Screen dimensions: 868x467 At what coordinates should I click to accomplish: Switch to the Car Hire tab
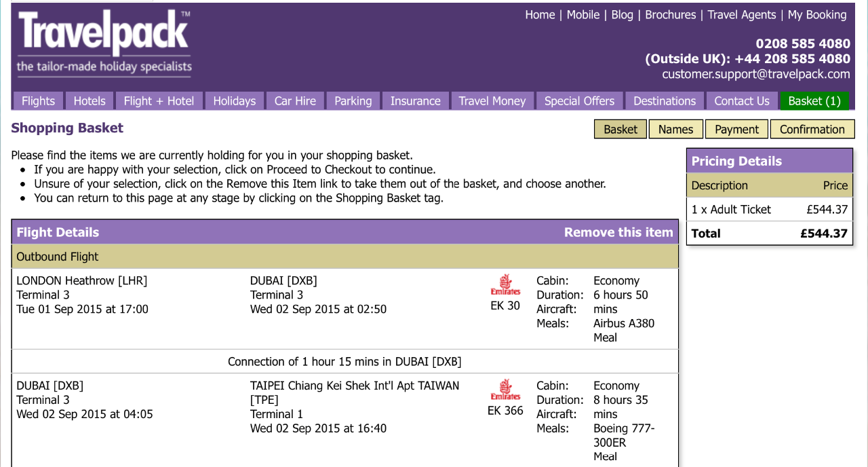tap(295, 100)
